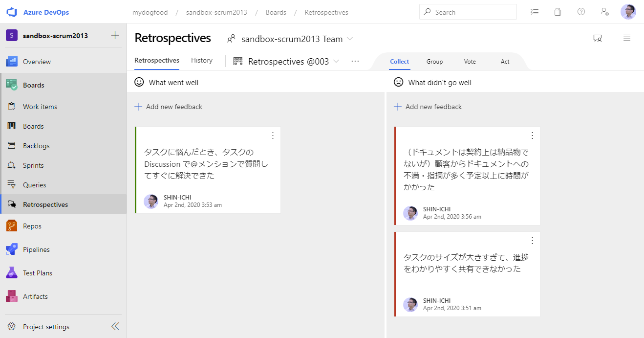644x338 pixels.
Task: Open Help via the question mark icon
Action: point(581,11)
